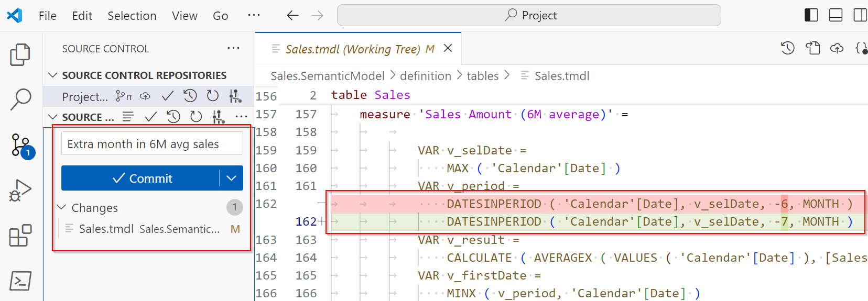The image size is (868, 301).
Task: Click the Commit button
Action: click(x=140, y=178)
